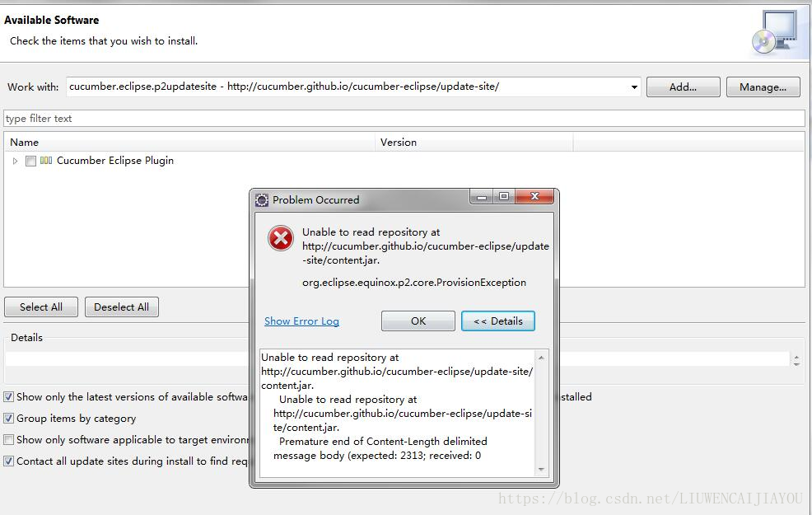Click the red error icon in dialog
Screen dimensions: 812x515
point(281,238)
